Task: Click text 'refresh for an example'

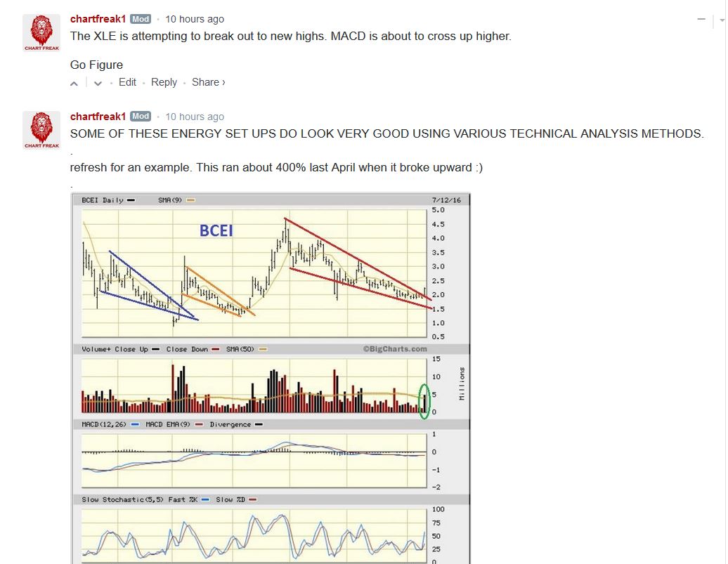Action: [x=131, y=168]
